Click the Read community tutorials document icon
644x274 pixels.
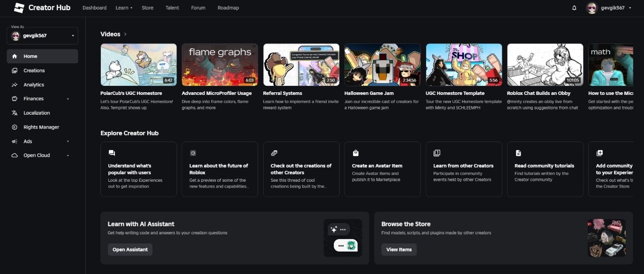coord(518,153)
